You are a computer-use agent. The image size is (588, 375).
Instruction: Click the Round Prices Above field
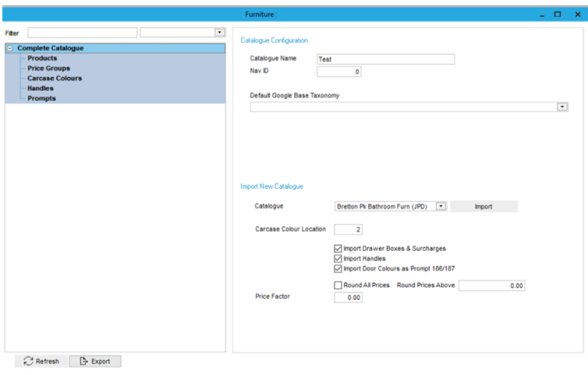[x=492, y=286]
